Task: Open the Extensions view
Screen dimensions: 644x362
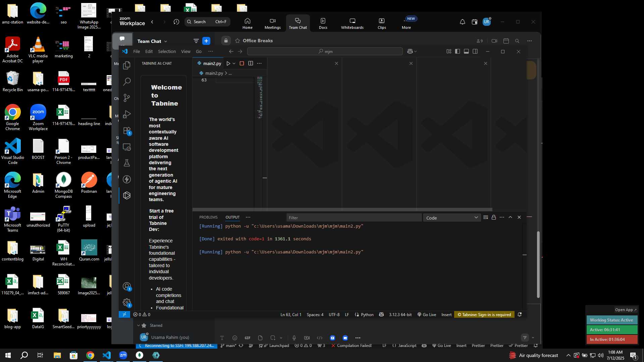Action: pyautogui.click(x=127, y=131)
